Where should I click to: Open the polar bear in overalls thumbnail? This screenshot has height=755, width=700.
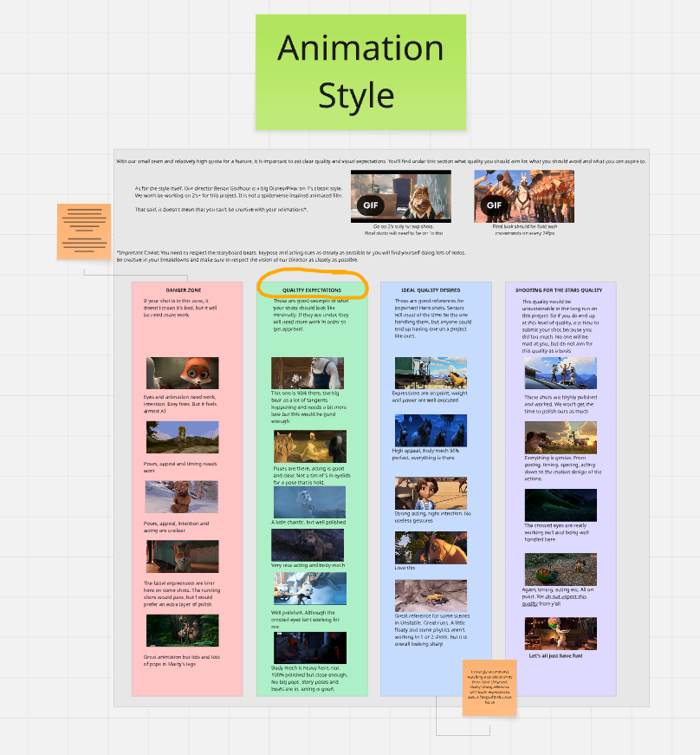308,373
